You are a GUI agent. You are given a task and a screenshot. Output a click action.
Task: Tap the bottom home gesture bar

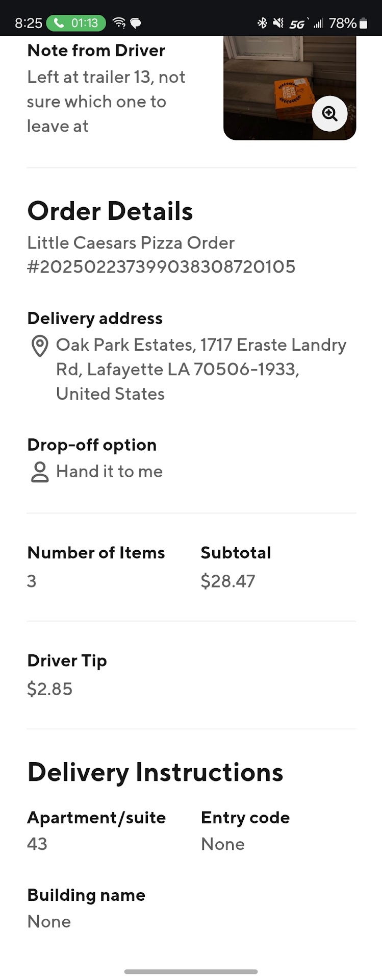coord(191,971)
